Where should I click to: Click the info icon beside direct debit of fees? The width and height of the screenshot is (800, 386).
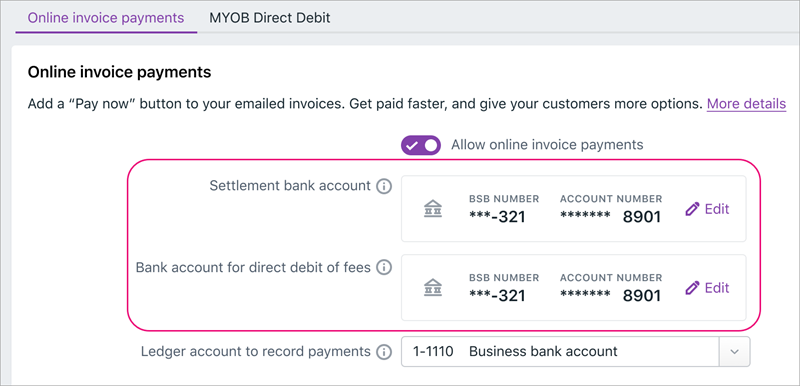click(x=384, y=267)
